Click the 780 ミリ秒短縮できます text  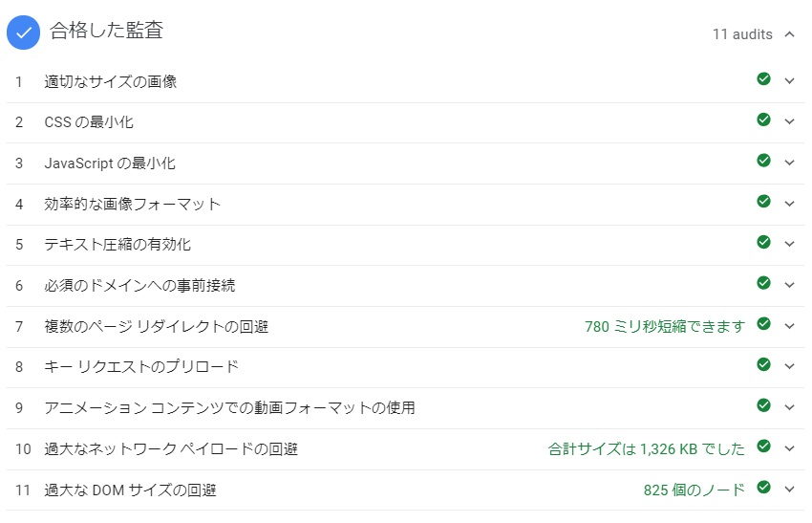[x=665, y=327]
